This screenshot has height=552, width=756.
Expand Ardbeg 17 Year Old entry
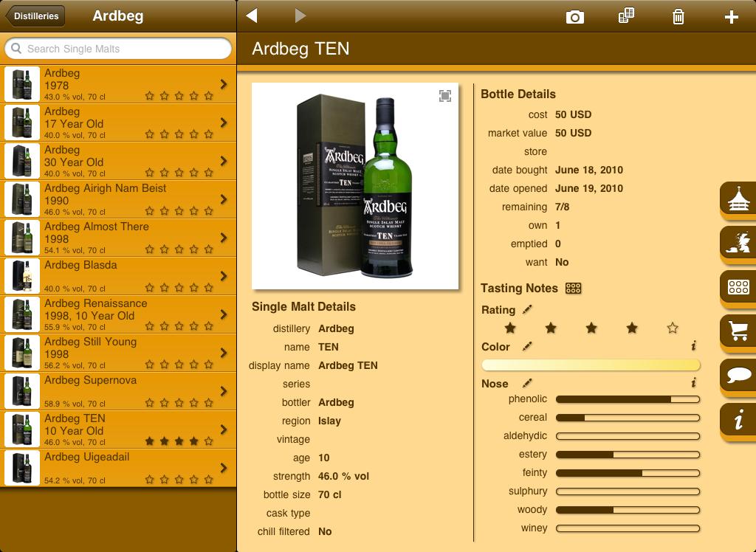point(223,123)
